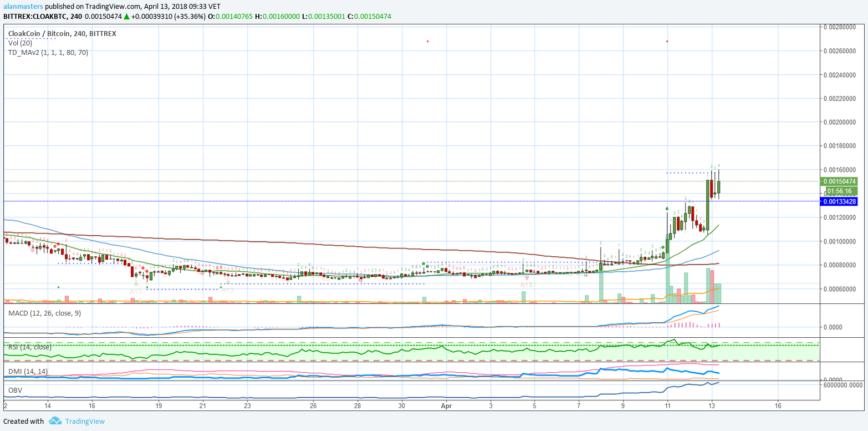Viewport: 868px width, 431px height.
Task: Click the RSI (14, close) label
Action: [x=30, y=347]
